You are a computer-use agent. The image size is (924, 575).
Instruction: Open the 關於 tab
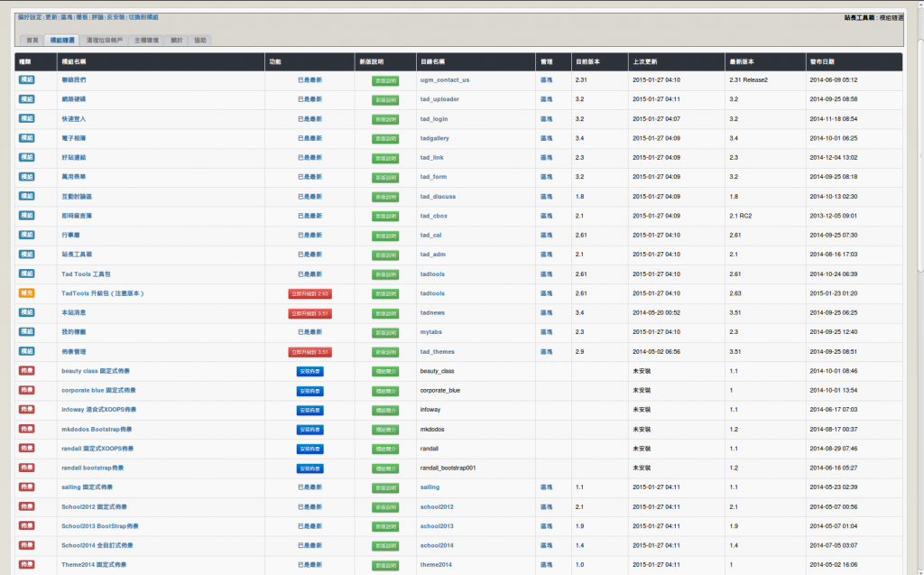pyautogui.click(x=176, y=41)
